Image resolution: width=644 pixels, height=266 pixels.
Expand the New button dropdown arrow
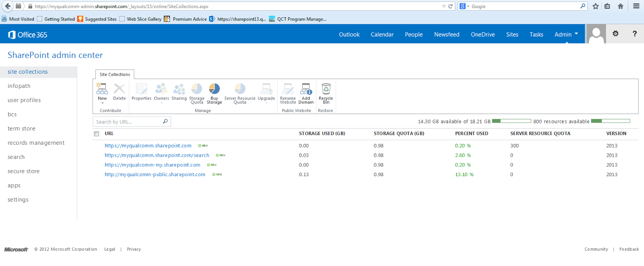click(102, 103)
